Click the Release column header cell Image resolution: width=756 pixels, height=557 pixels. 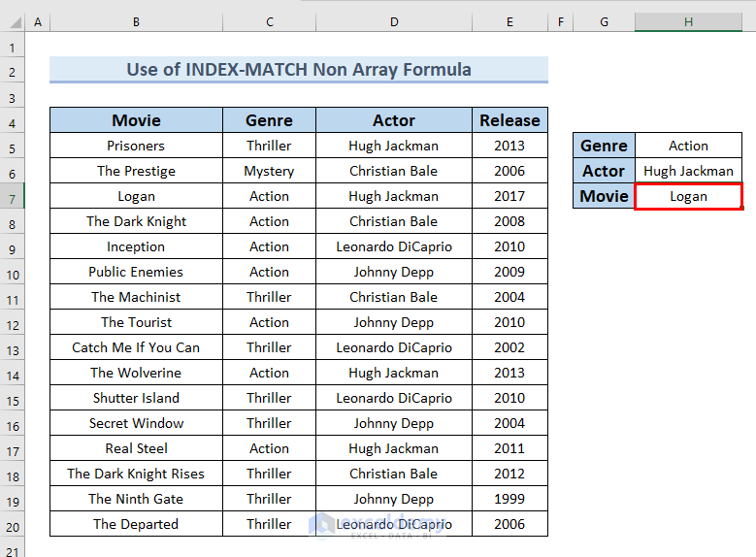tap(509, 120)
